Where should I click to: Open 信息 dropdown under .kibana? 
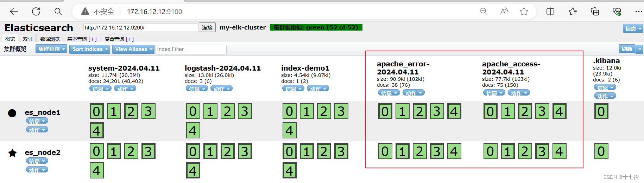[x=605, y=87]
